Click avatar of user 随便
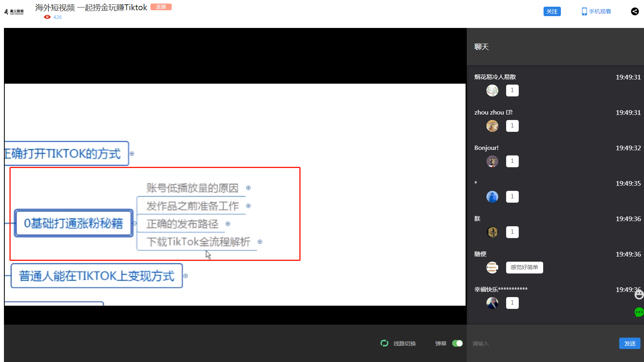 coord(492,268)
